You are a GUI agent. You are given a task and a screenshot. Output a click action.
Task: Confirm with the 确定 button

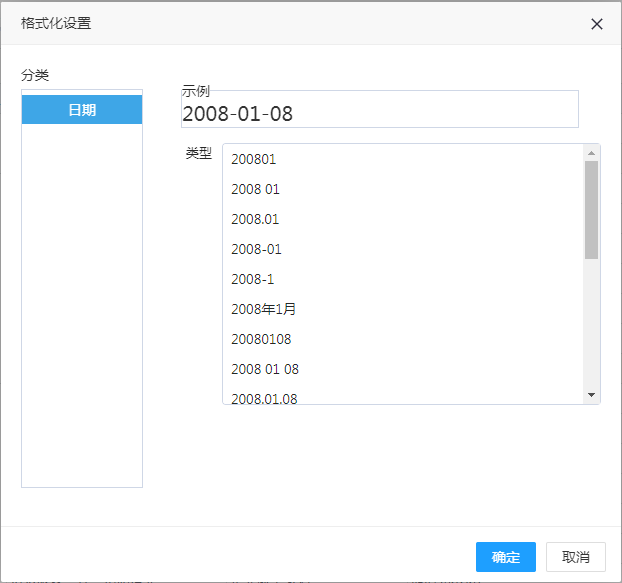pos(505,557)
